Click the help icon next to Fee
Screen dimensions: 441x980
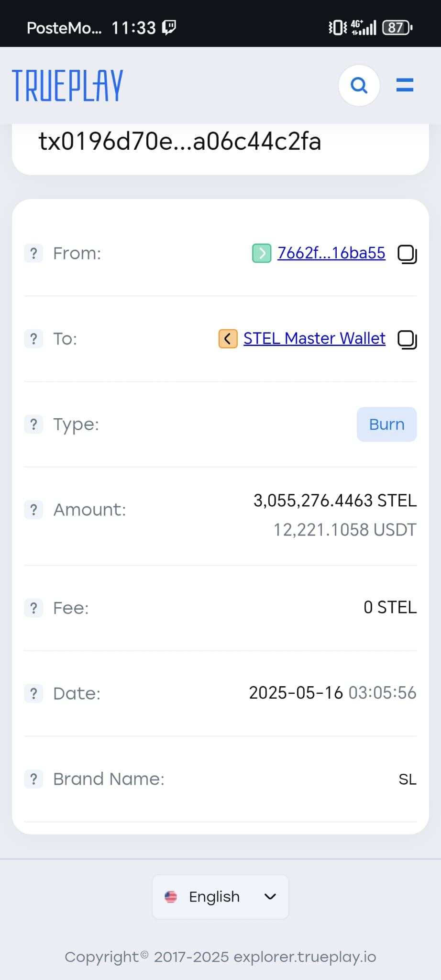pos(33,608)
